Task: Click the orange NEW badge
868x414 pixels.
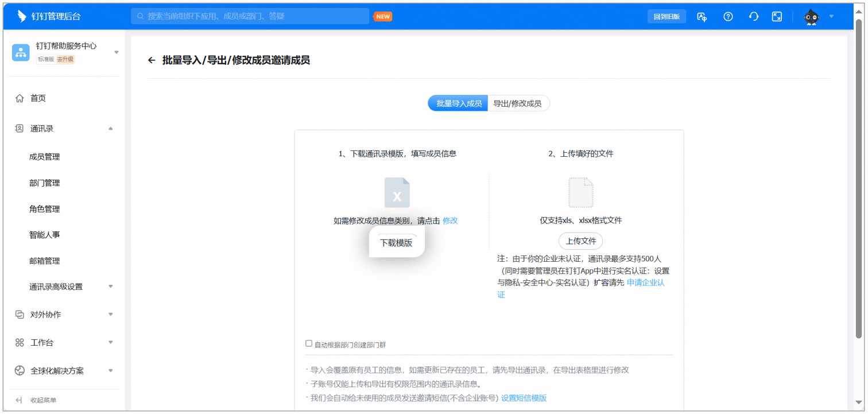Action: point(382,16)
